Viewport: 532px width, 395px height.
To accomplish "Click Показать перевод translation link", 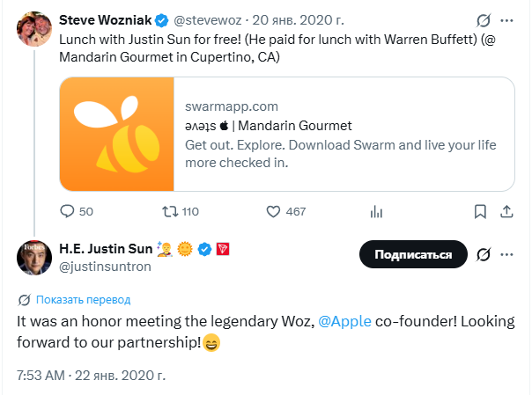I will pos(83,300).
